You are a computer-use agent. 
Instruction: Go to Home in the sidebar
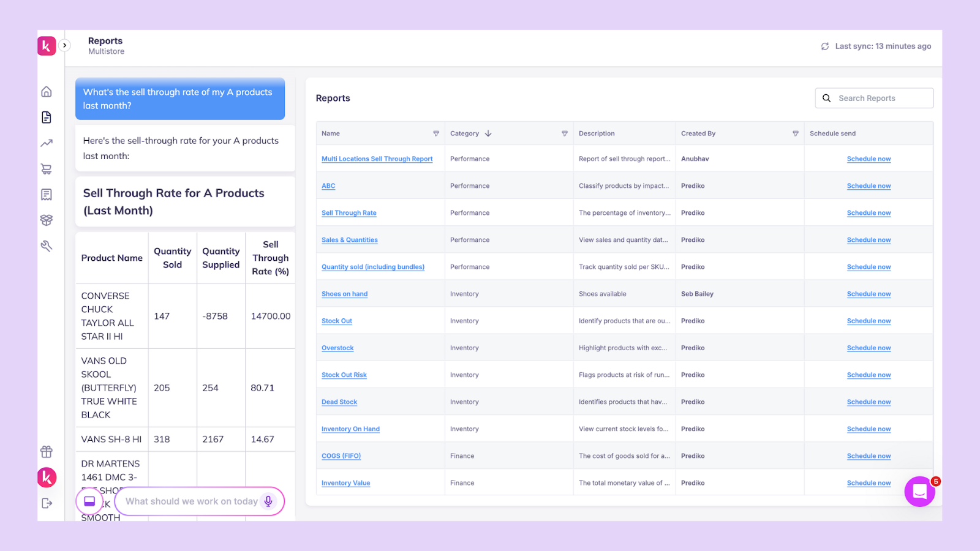[x=47, y=92]
